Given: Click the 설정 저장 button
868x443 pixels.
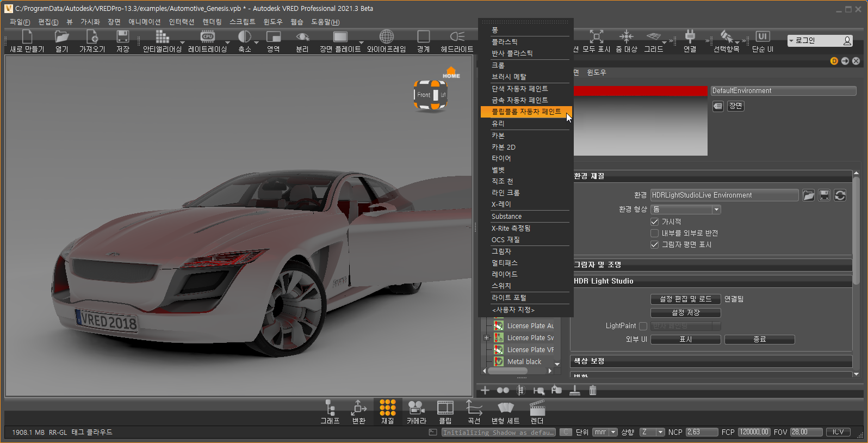Looking at the screenshot, I should coord(685,313).
